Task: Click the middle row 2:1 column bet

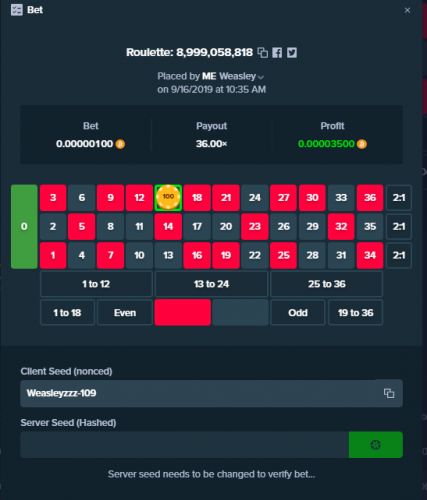Action: coord(399,227)
